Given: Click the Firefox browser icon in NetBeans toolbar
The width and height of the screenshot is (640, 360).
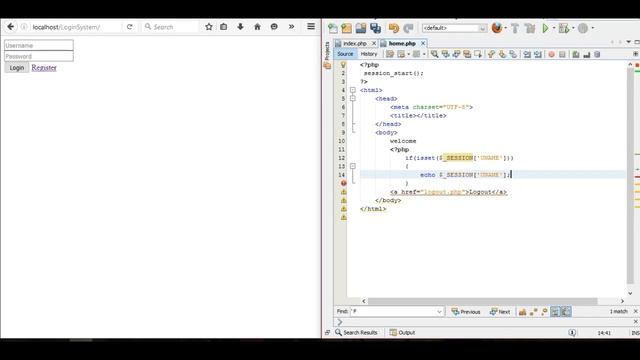Looking at the screenshot, I should pyautogui.click(x=497, y=28).
